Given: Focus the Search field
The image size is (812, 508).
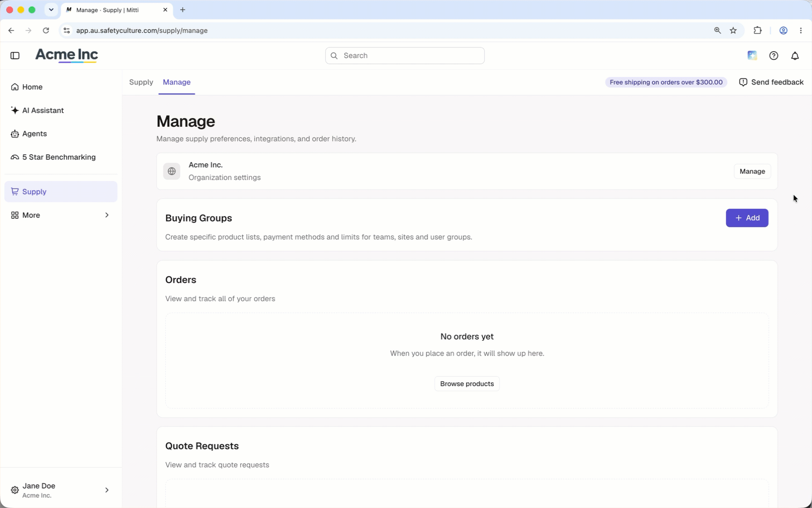Looking at the screenshot, I should (405, 56).
